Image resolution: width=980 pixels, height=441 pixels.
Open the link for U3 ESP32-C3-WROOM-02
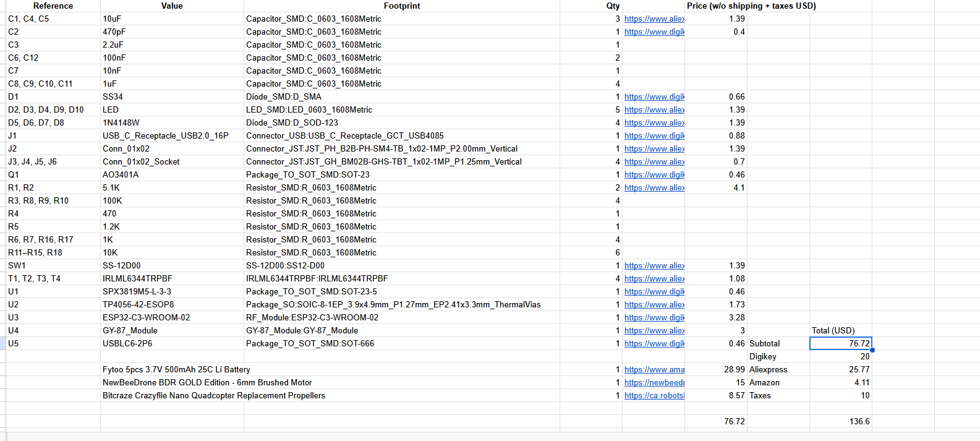(x=654, y=318)
